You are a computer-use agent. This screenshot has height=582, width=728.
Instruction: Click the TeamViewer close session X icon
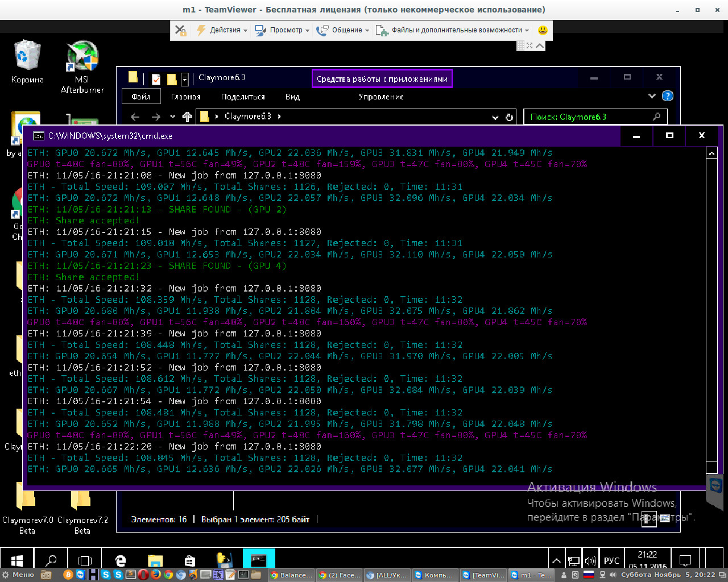click(x=180, y=30)
